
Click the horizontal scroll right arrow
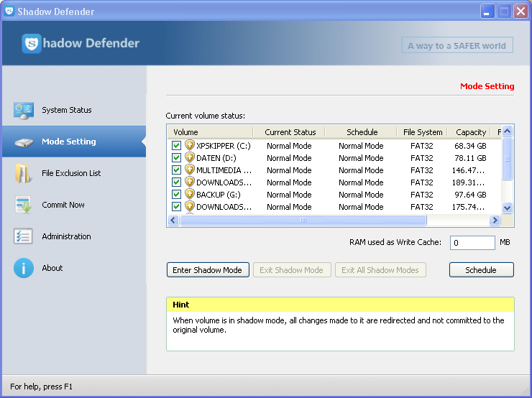tap(495, 221)
